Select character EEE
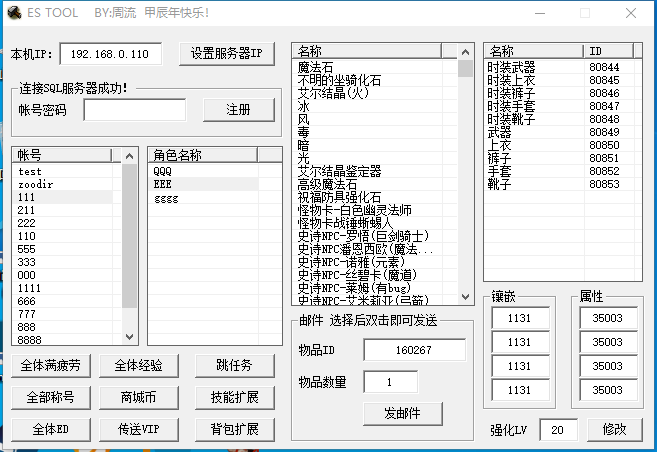This screenshot has height=452, width=657. pyautogui.click(x=204, y=184)
